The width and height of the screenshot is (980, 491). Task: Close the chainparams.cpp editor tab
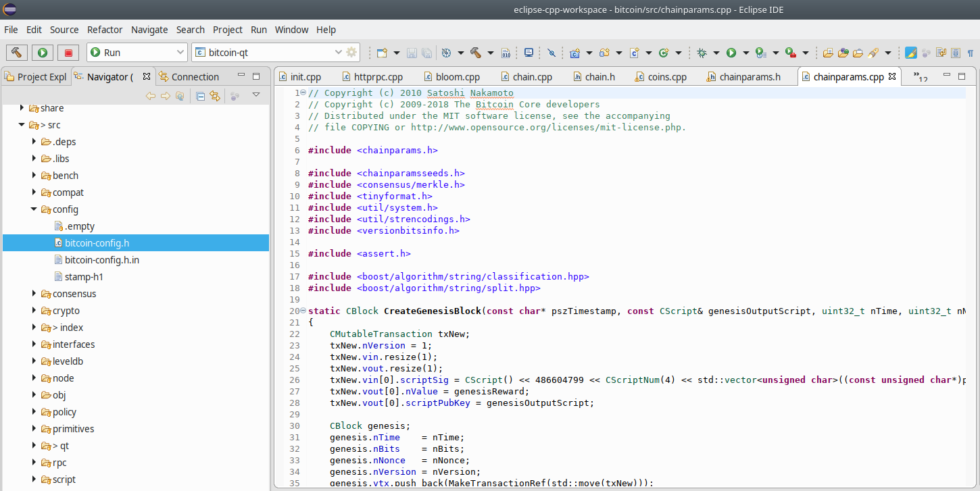click(892, 76)
